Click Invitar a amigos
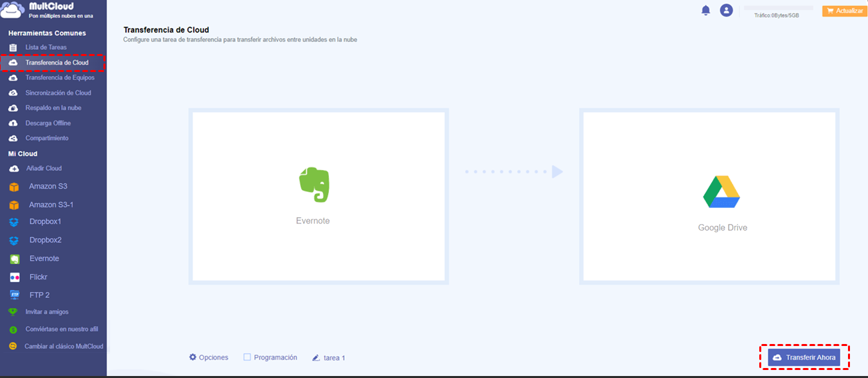This screenshot has height=378, width=868. (47, 312)
